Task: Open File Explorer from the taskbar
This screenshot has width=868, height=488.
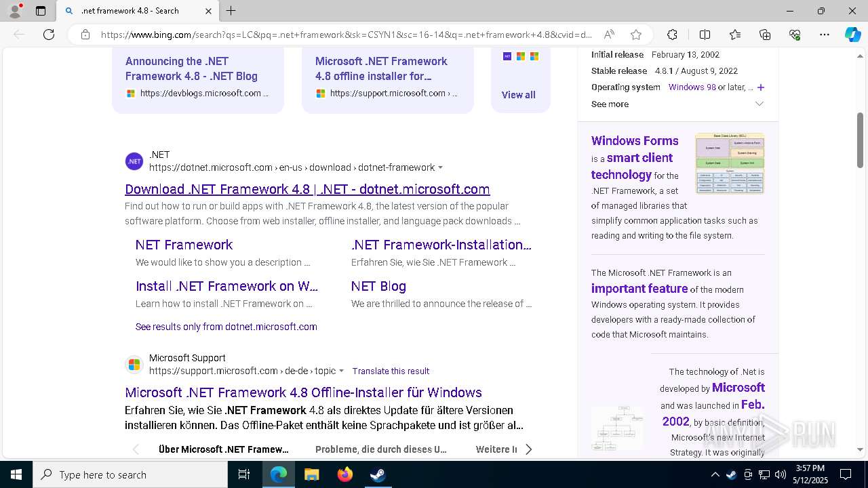Action: 311,475
